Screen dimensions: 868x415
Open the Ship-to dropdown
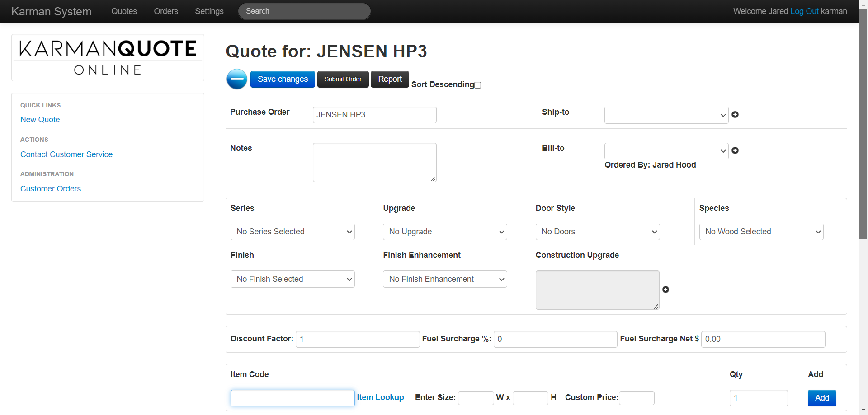point(666,115)
